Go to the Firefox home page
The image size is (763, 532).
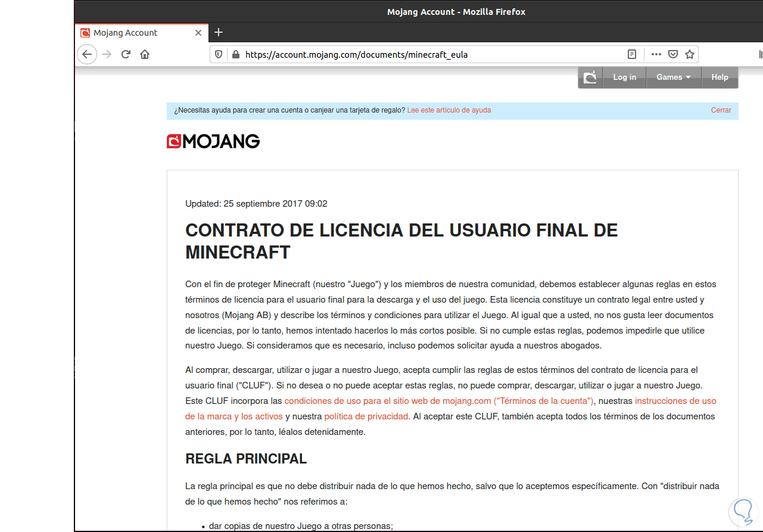point(145,54)
